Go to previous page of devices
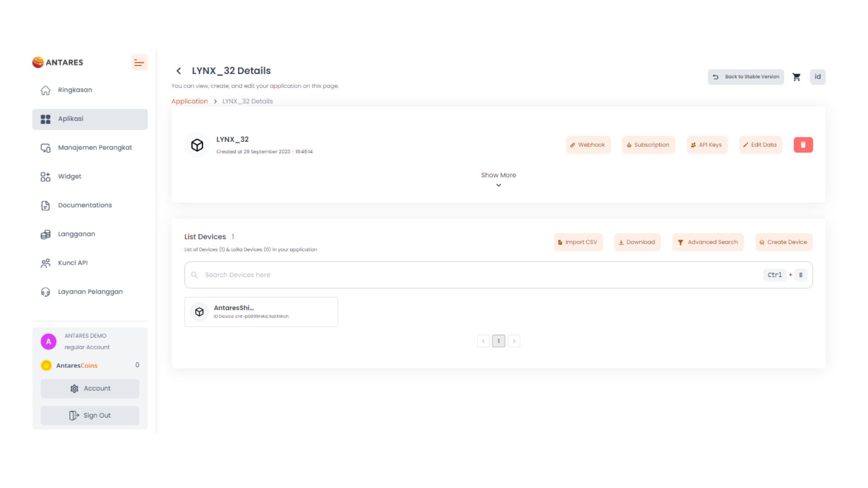 pyautogui.click(x=483, y=341)
